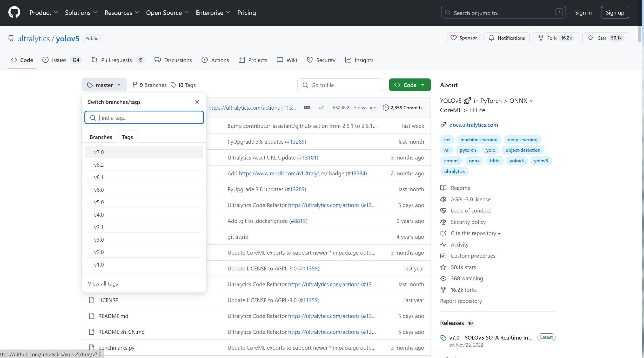Click the Activity pulse icon
The image size is (644, 358).
tap(443, 244)
